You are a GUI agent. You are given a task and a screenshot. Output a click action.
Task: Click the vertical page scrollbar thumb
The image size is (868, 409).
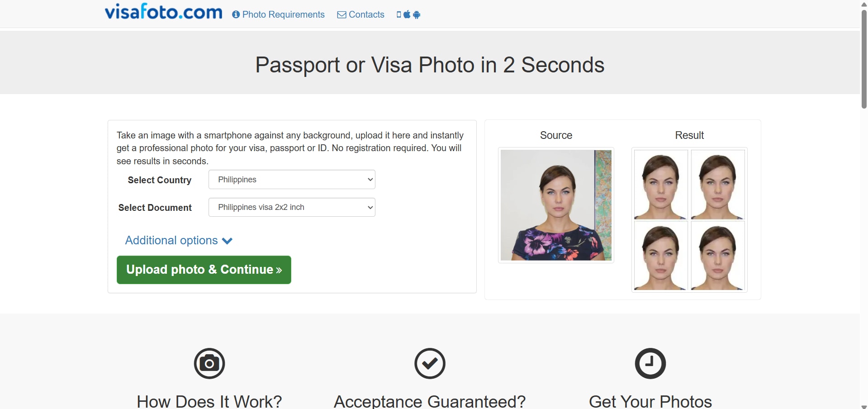[x=864, y=59]
